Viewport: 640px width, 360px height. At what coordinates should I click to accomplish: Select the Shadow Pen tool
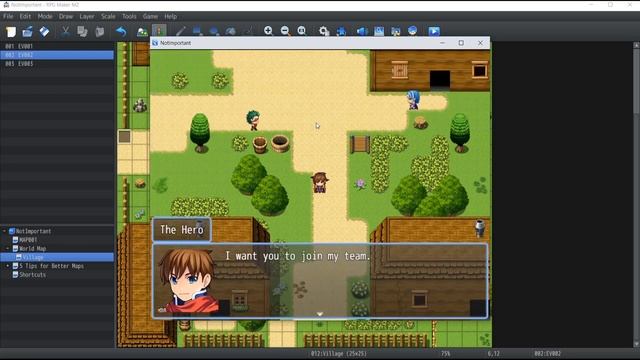[x=248, y=31]
